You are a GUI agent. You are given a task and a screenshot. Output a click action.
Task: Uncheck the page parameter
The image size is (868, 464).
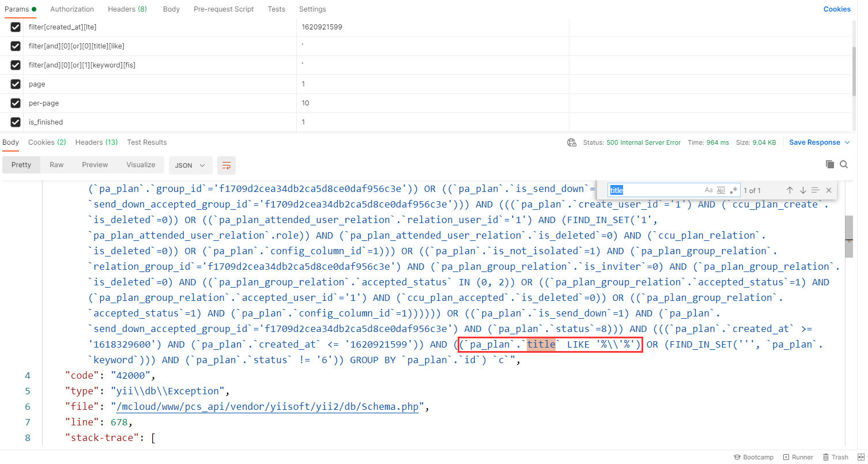[16, 84]
